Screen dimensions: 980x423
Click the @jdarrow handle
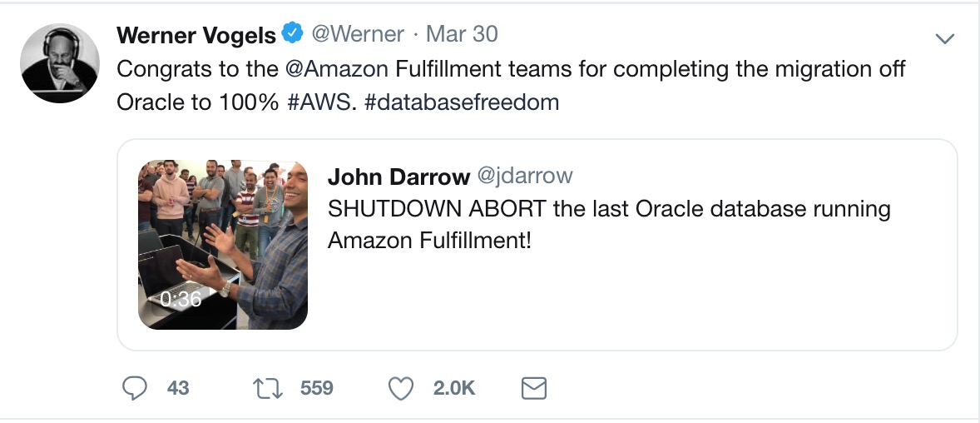(x=524, y=177)
